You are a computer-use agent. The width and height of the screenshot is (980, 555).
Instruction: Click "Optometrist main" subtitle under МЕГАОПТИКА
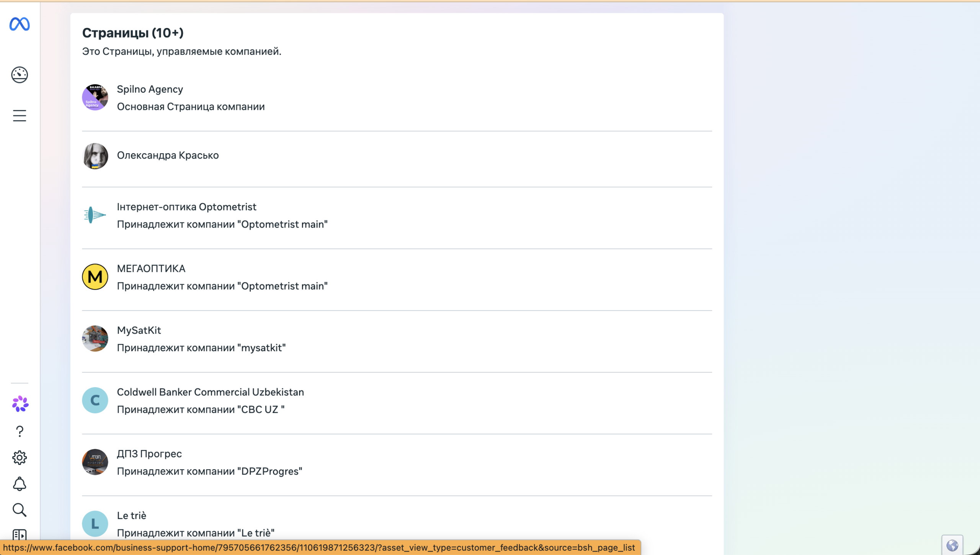pyautogui.click(x=222, y=286)
